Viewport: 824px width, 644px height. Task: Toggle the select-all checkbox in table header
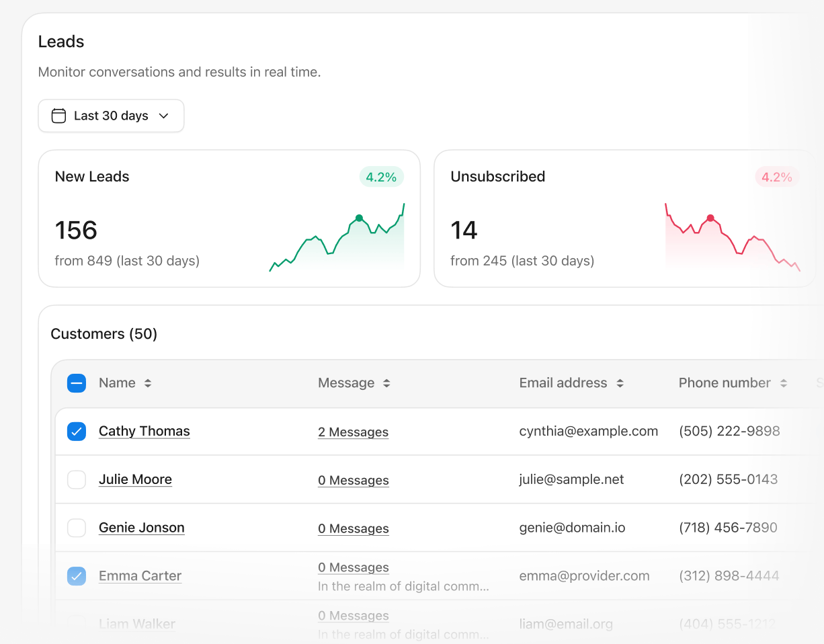pos(77,383)
